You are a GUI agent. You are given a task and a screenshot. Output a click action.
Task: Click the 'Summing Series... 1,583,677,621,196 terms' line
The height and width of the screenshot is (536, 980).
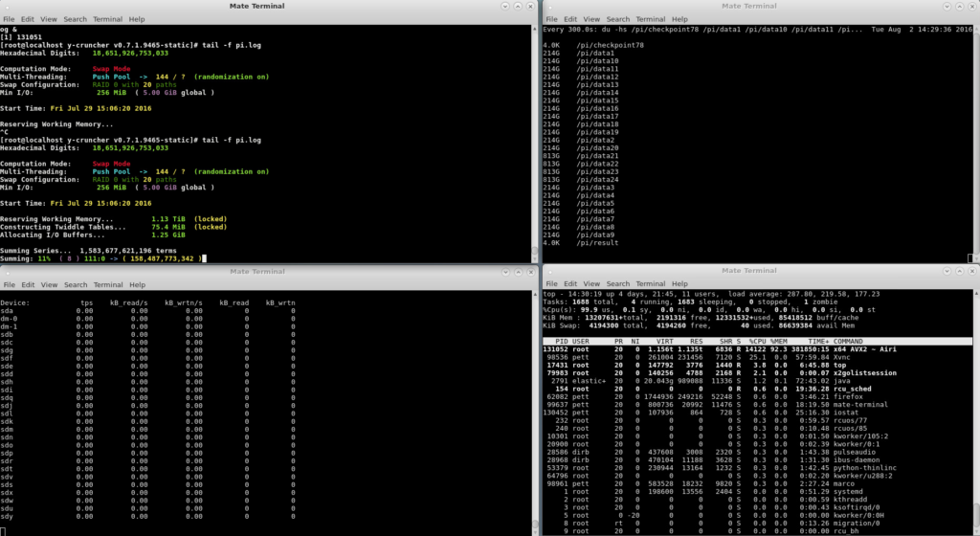88,251
